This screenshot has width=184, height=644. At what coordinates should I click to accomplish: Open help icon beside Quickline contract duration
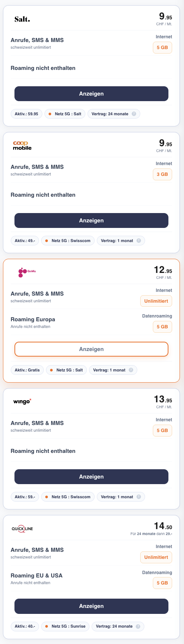click(x=138, y=626)
